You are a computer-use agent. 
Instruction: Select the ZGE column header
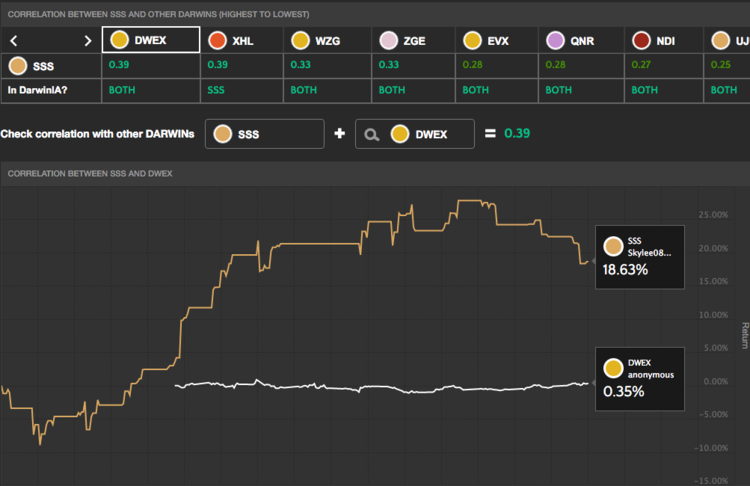pos(413,40)
